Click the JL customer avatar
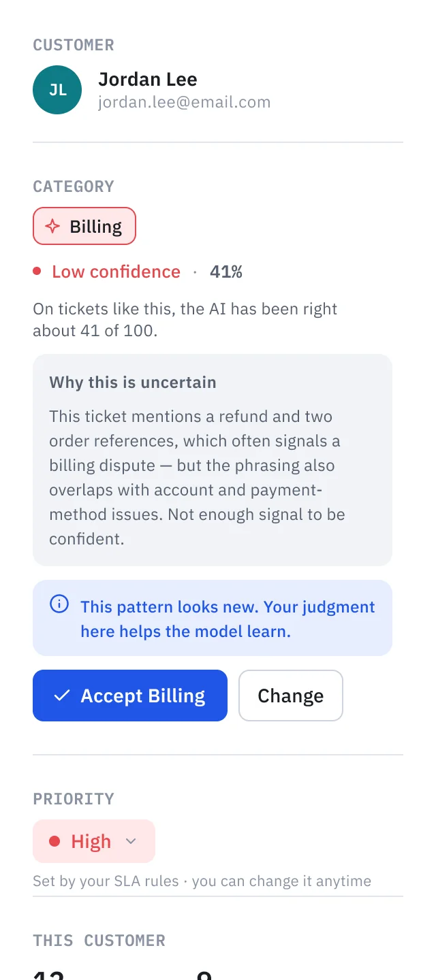 pos(57,90)
